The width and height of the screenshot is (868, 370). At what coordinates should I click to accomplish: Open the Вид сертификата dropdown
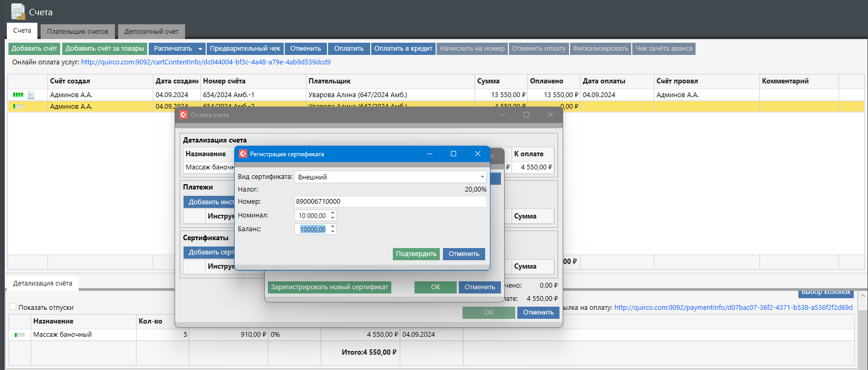(x=482, y=177)
